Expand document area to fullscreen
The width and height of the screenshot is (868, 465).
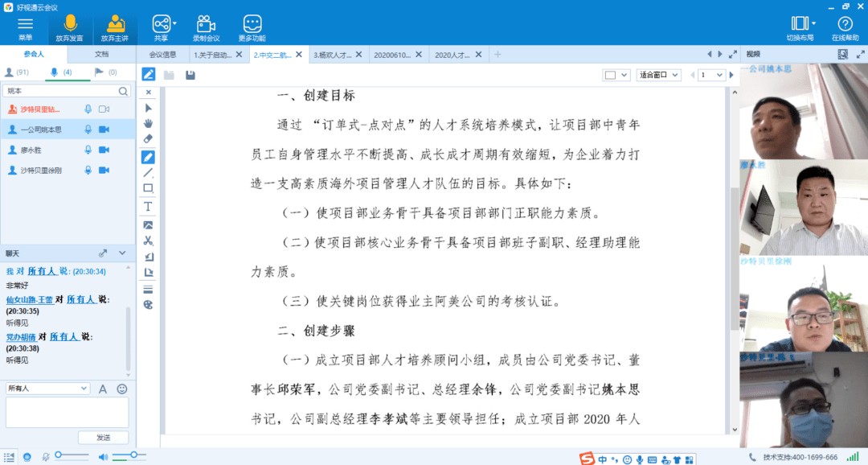pyautogui.click(x=733, y=55)
